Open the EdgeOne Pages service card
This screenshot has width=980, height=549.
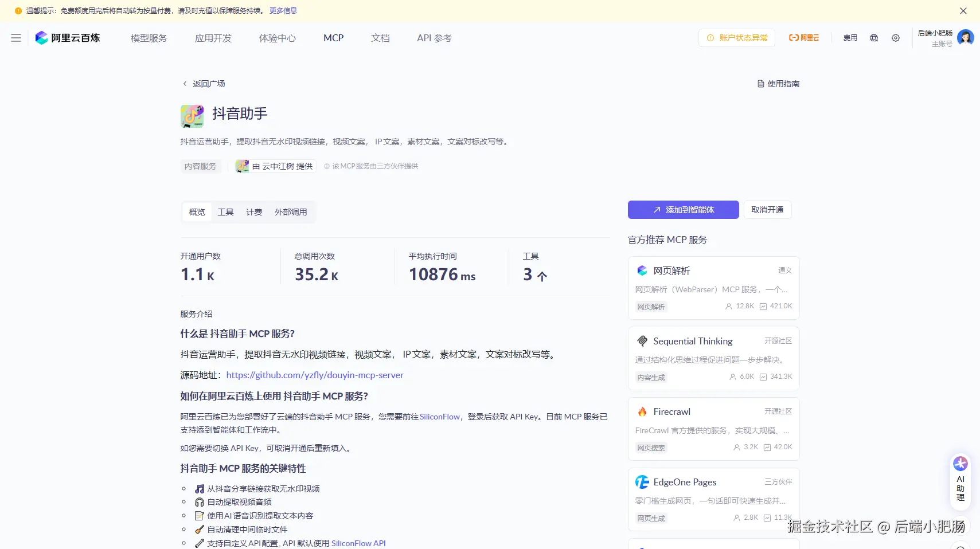coord(714,499)
